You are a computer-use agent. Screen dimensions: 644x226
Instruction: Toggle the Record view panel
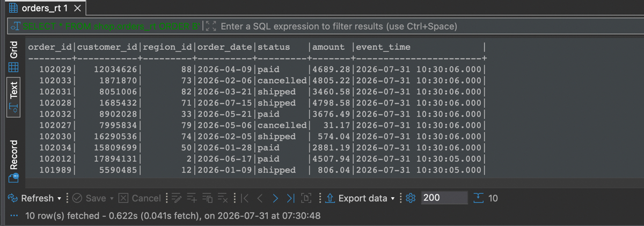tap(14, 161)
